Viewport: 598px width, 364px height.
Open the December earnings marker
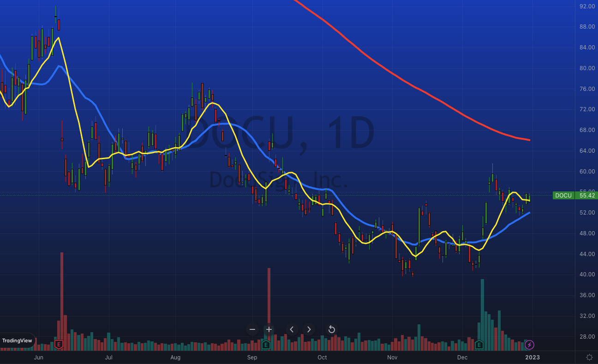tap(479, 345)
